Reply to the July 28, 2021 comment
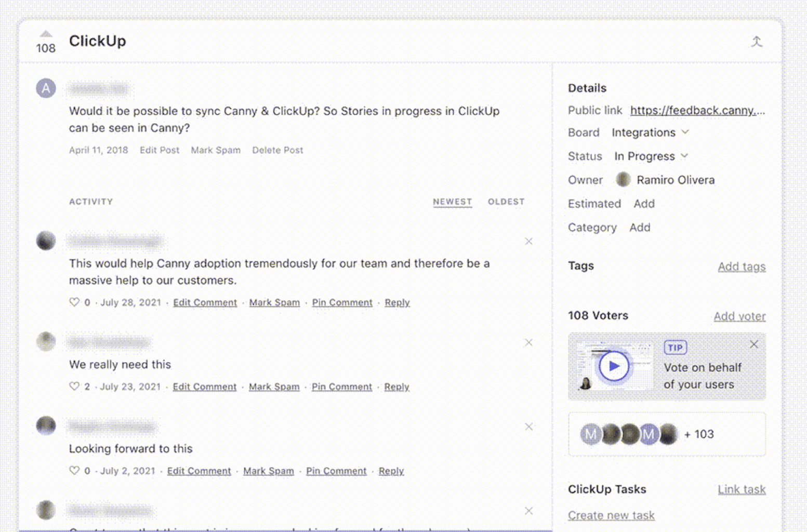 coord(397,302)
